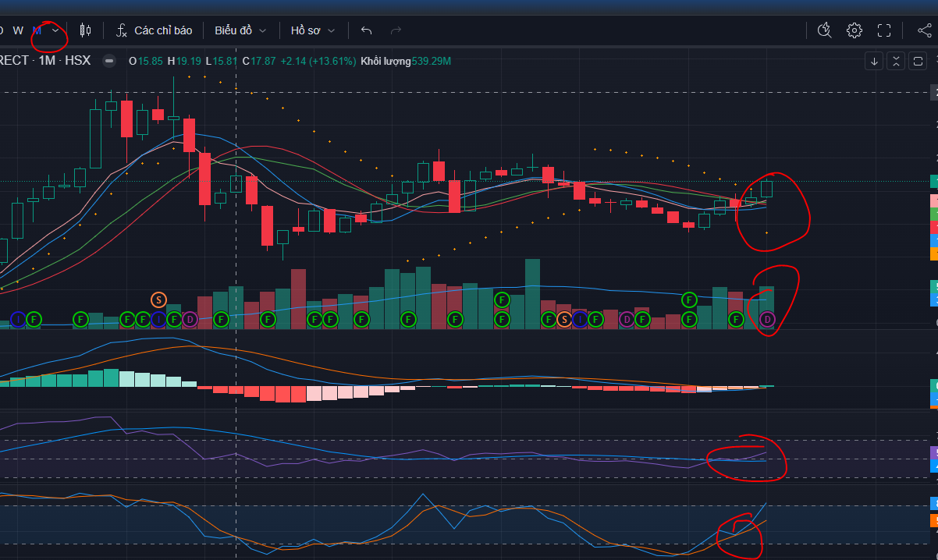Expand the Biểu đồ dropdown menu
This screenshot has height=560, width=938.
240,30
